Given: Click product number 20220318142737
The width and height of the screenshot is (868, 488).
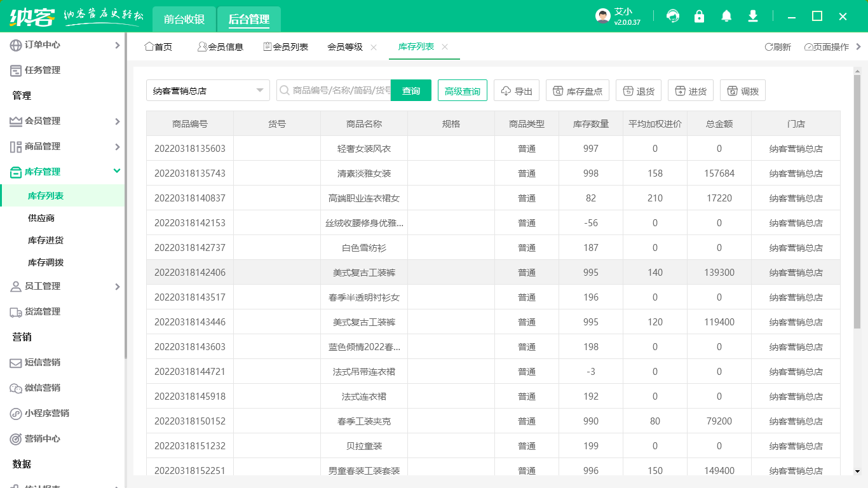Looking at the screenshot, I should pos(190,248).
